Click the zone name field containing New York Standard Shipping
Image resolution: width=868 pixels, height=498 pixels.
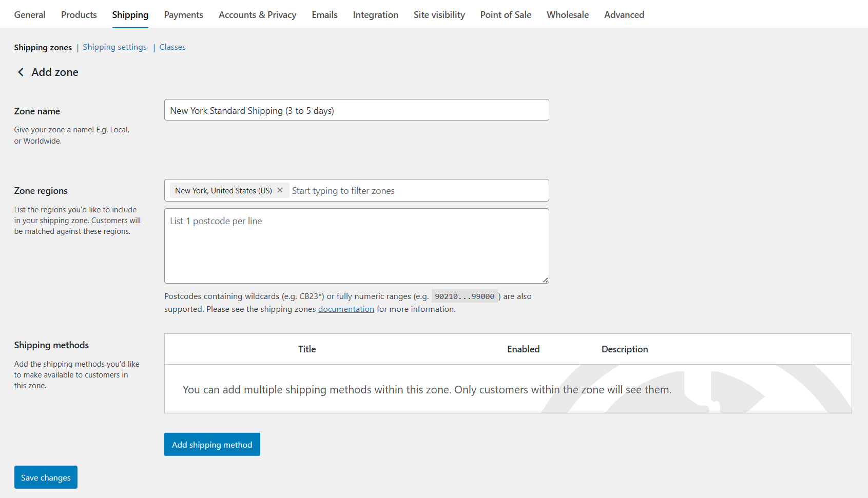point(356,110)
